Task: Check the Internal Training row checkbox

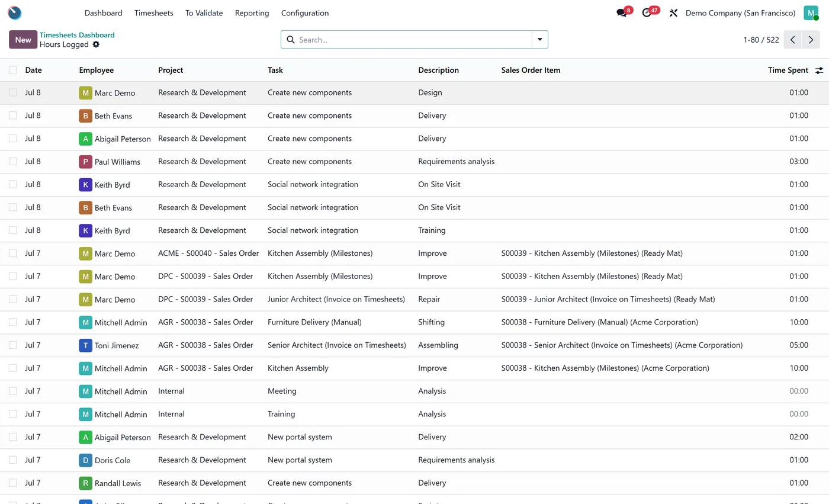Action: [x=13, y=414]
